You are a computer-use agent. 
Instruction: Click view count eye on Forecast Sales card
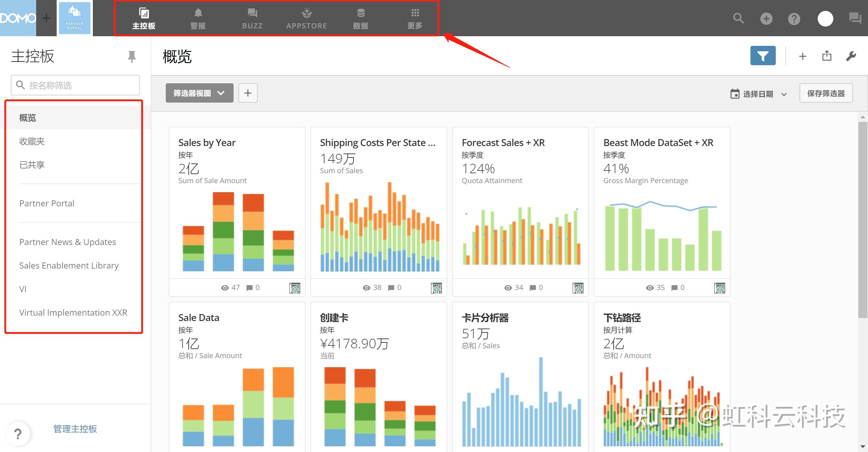tap(508, 288)
